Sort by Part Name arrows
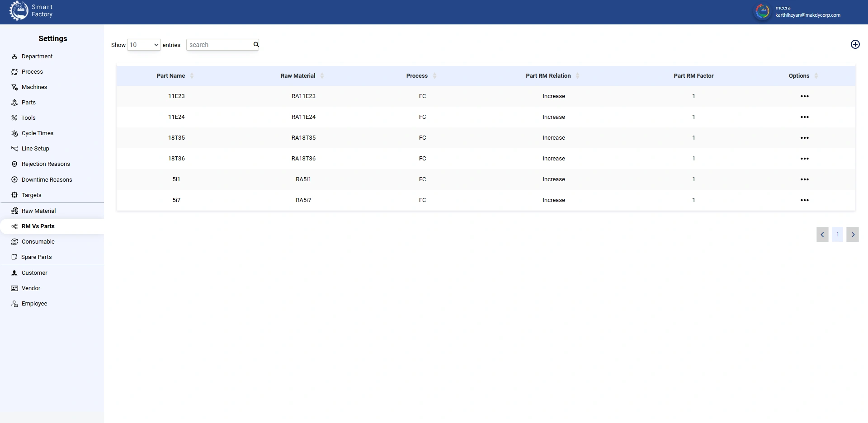Screen dimensions: 868x423 [192, 76]
